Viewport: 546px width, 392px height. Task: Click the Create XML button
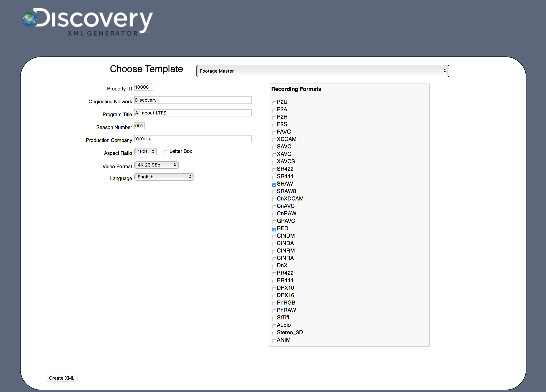62,378
